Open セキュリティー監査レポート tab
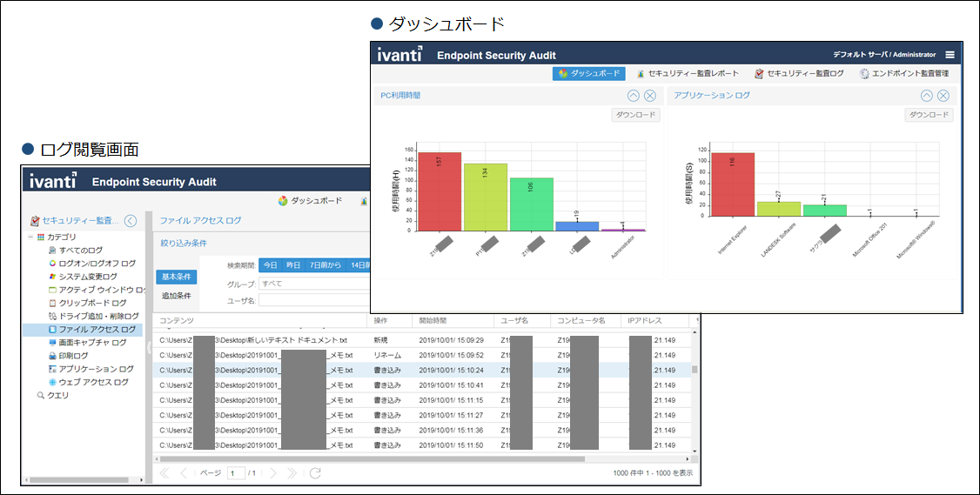Viewport: 980px width, 495px height. click(688, 74)
